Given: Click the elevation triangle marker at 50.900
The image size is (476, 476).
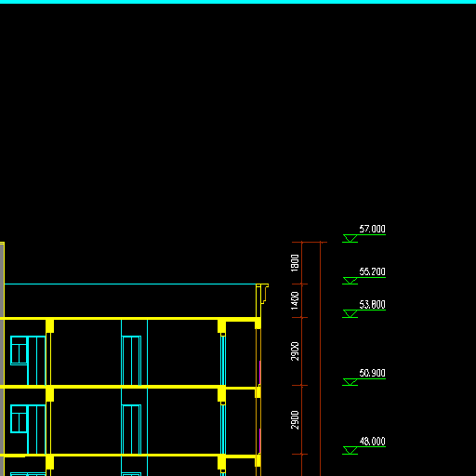Looking at the screenshot, I should (x=350, y=382).
